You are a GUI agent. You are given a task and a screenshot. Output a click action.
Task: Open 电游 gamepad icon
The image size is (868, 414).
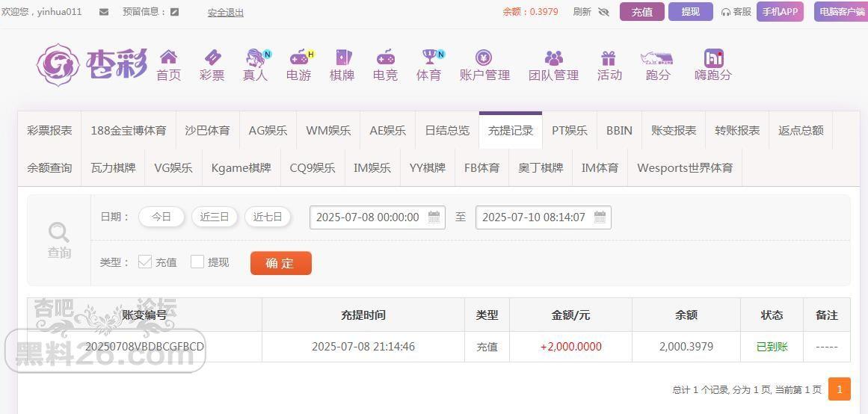(300, 57)
